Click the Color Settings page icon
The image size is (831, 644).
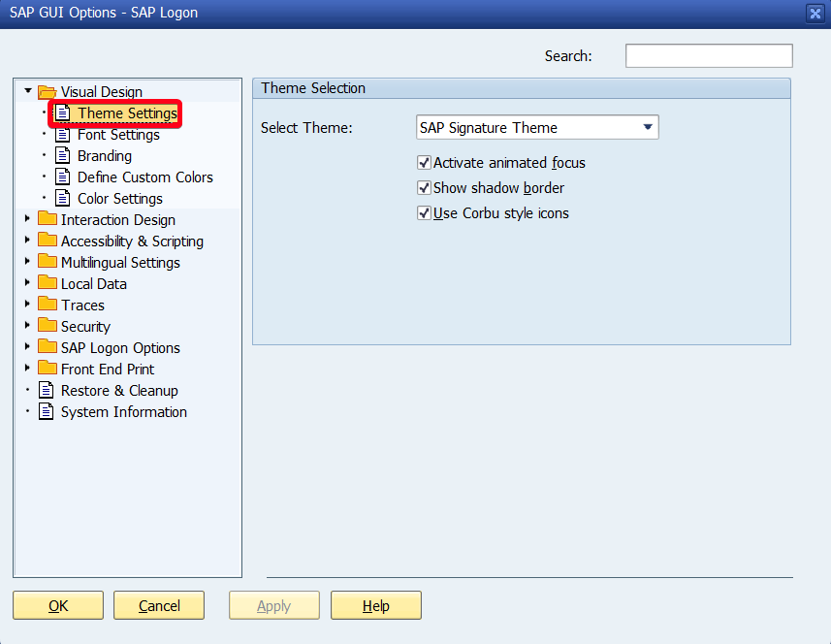62,199
